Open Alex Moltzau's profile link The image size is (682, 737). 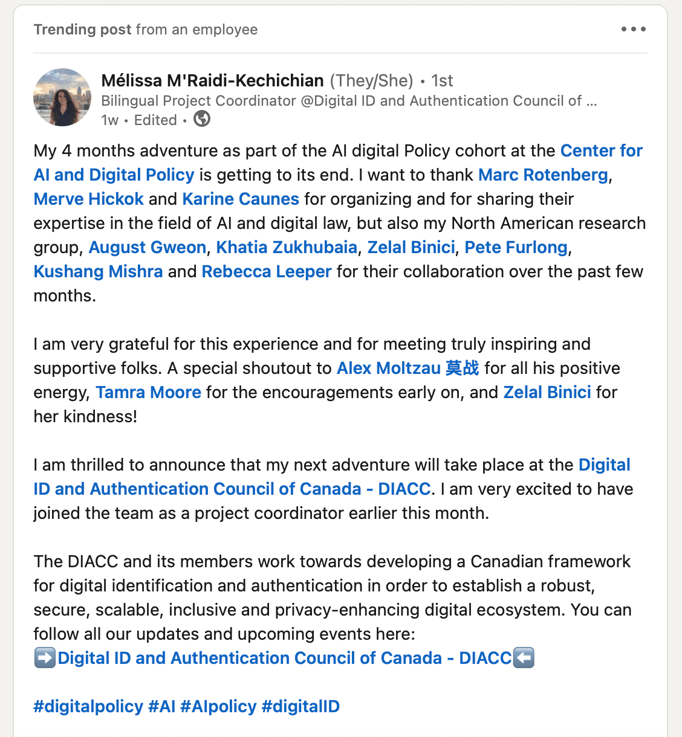[x=407, y=368]
